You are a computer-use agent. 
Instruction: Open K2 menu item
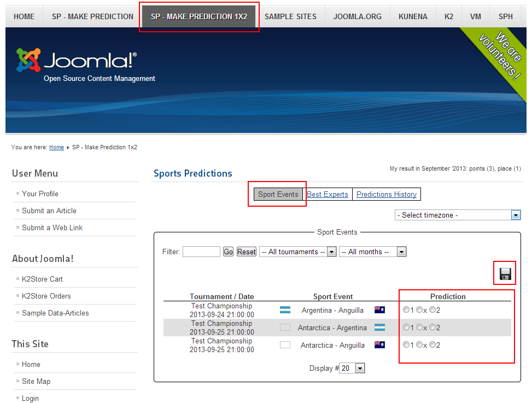pyautogui.click(x=449, y=16)
